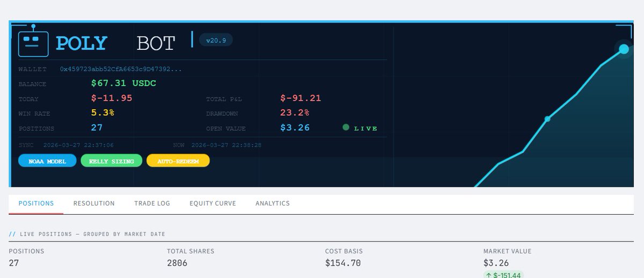This screenshot has width=644, height=278.
Task: Click the cost basis value $154.70
Action: [343, 263]
